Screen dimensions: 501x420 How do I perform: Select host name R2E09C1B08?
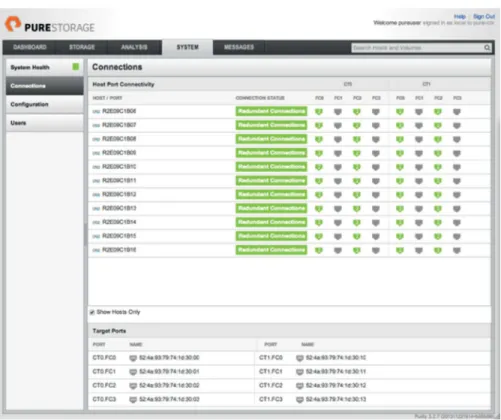119,139
